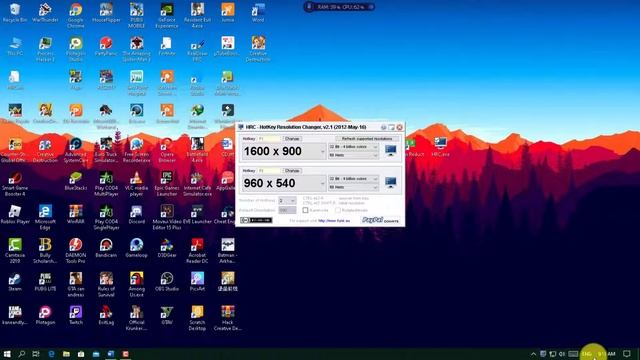The image size is (640, 360).
Task: Open Euro Truck Simulator desktop shortcut
Action: [x=106, y=150]
